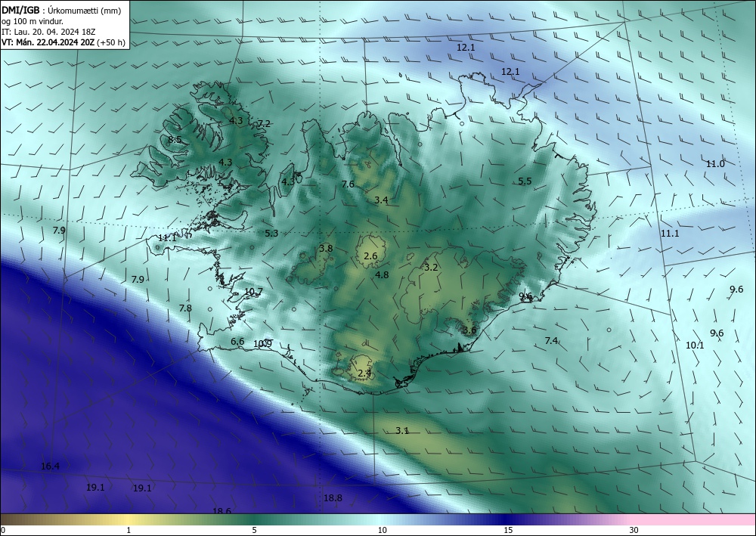This screenshot has width=756, height=536.
Task: Click the 6.6 value on the southwest peninsula
Action: pyautogui.click(x=237, y=342)
